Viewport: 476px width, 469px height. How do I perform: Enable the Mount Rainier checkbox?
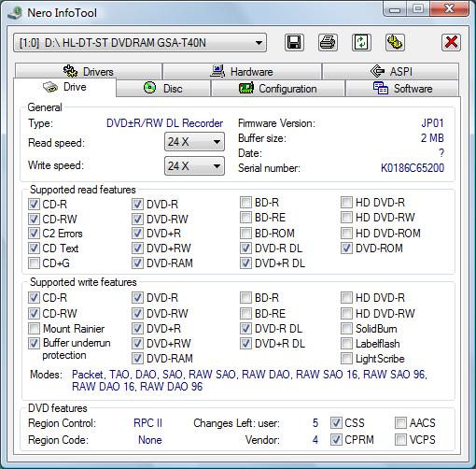[x=34, y=328]
